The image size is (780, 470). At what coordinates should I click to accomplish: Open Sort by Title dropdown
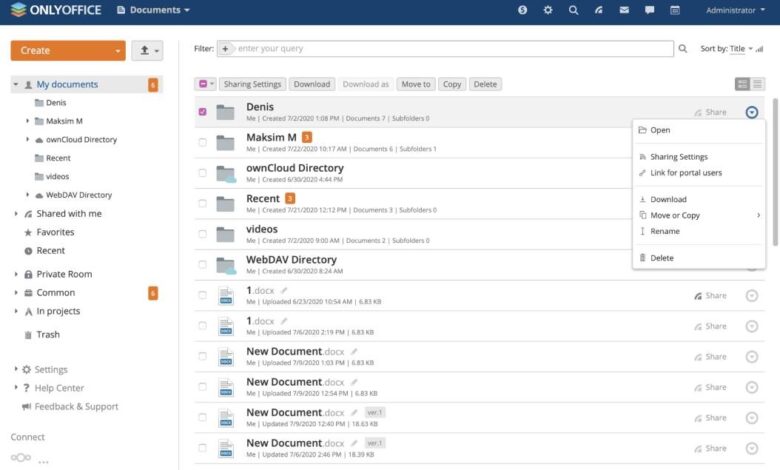tap(741, 49)
